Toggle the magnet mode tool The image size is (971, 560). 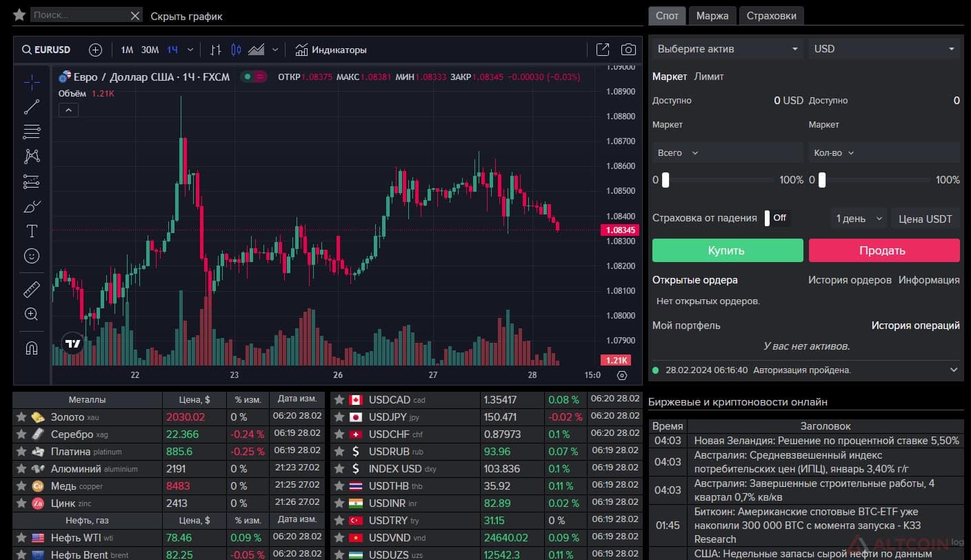coord(32,348)
